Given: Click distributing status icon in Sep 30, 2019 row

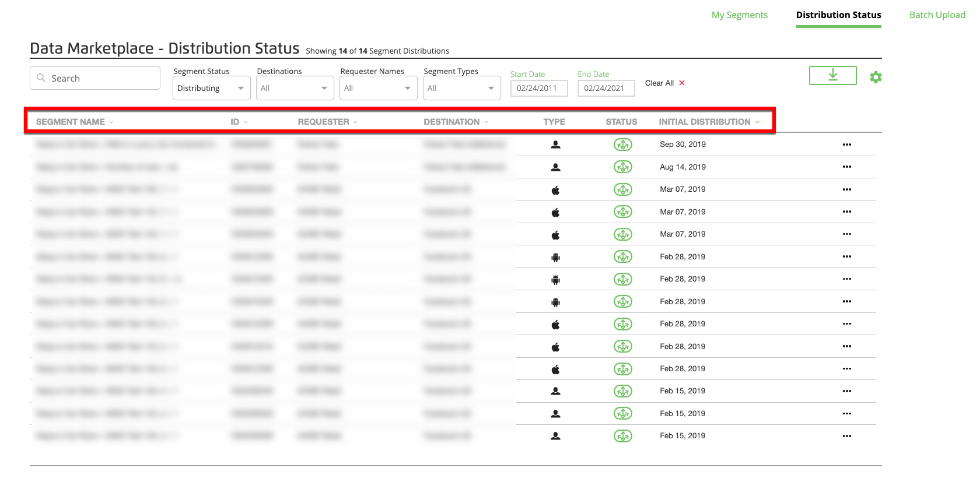Looking at the screenshot, I should [x=622, y=145].
